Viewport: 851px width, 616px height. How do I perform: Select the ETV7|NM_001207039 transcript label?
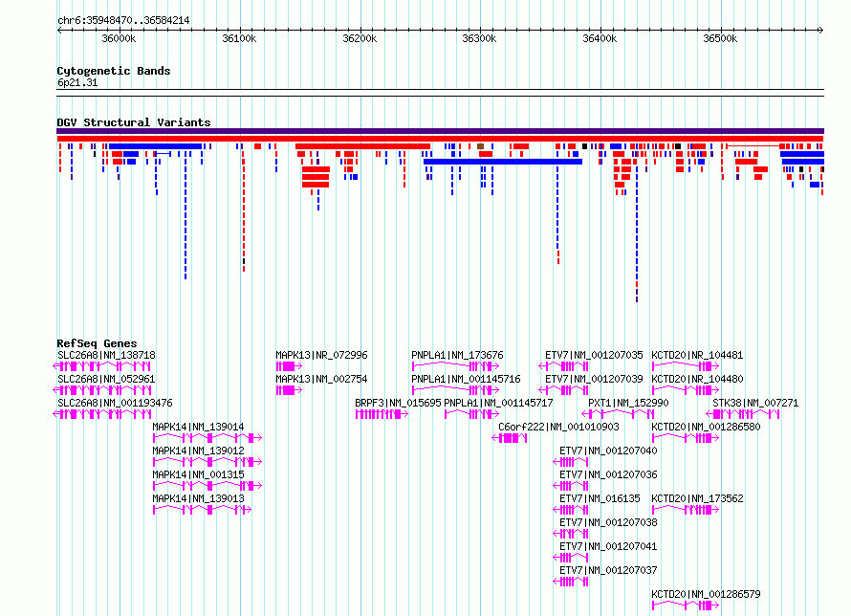click(x=594, y=379)
